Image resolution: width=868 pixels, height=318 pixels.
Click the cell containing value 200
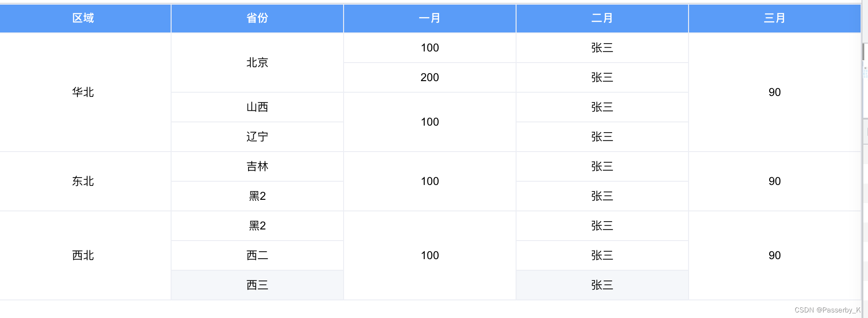[429, 77]
